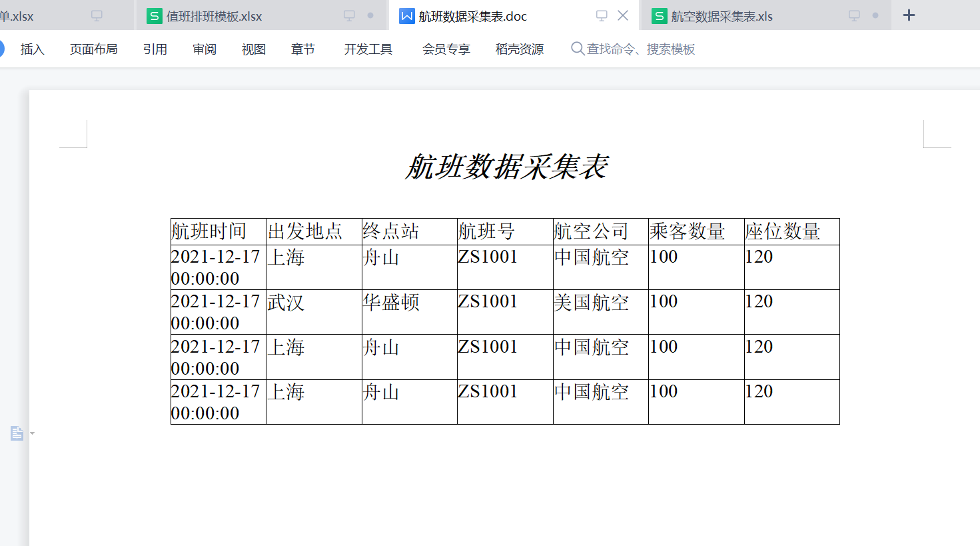
Task: Click the document navigation icon in left margin
Action: coord(17,433)
